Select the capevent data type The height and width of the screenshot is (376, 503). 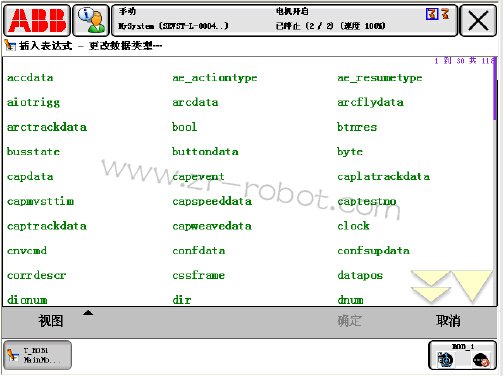tap(198, 176)
